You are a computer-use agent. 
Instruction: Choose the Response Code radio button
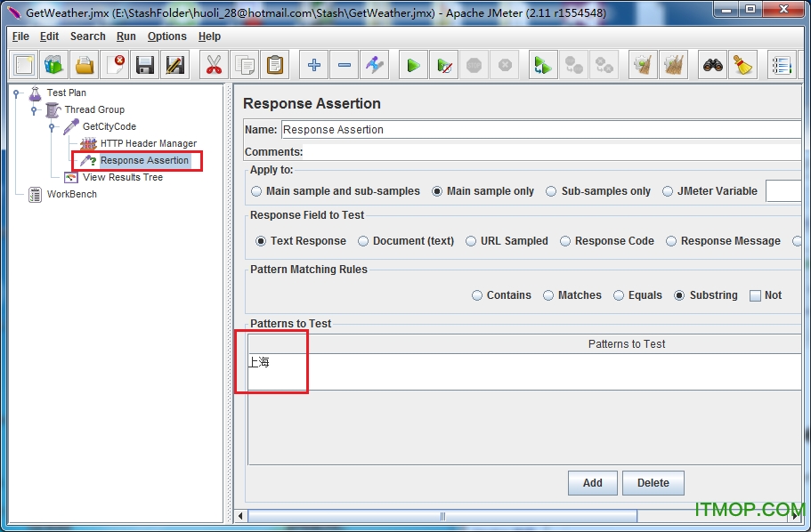point(566,241)
